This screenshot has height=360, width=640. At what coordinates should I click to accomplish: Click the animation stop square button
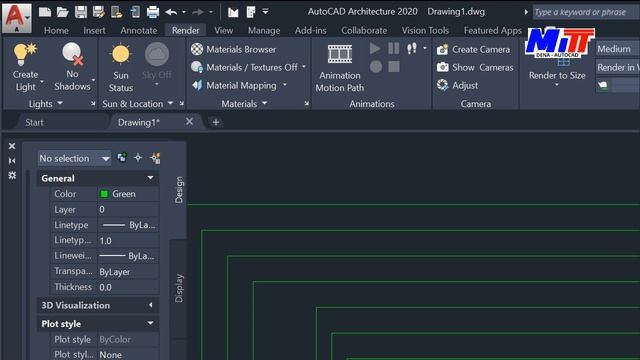click(x=394, y=67)
